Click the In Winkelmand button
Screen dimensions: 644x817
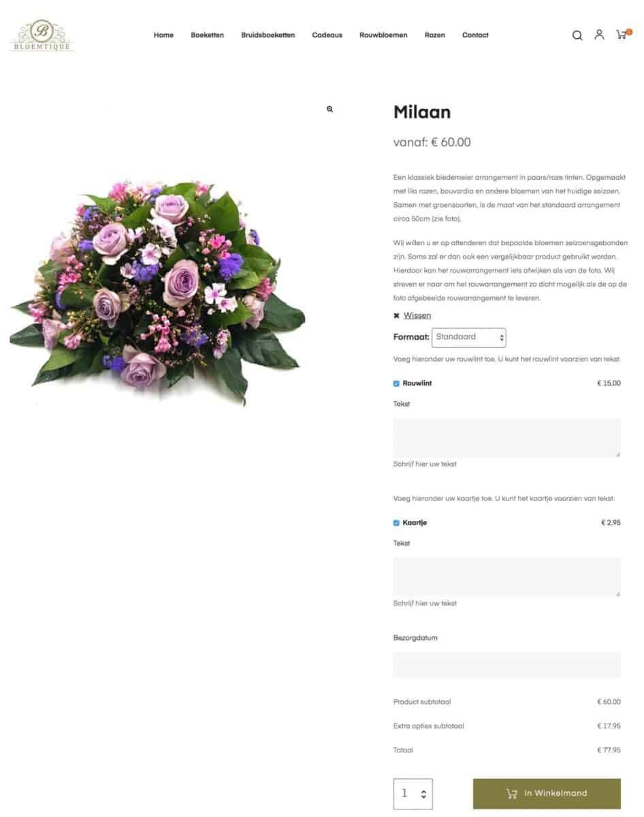pyautogui.click(x=547, y=794)
